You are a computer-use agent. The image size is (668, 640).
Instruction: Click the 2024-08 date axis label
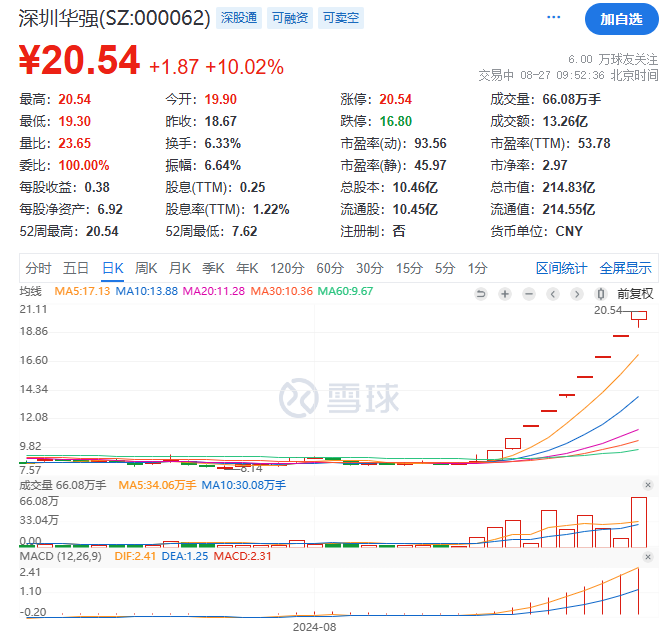[314, 627]
